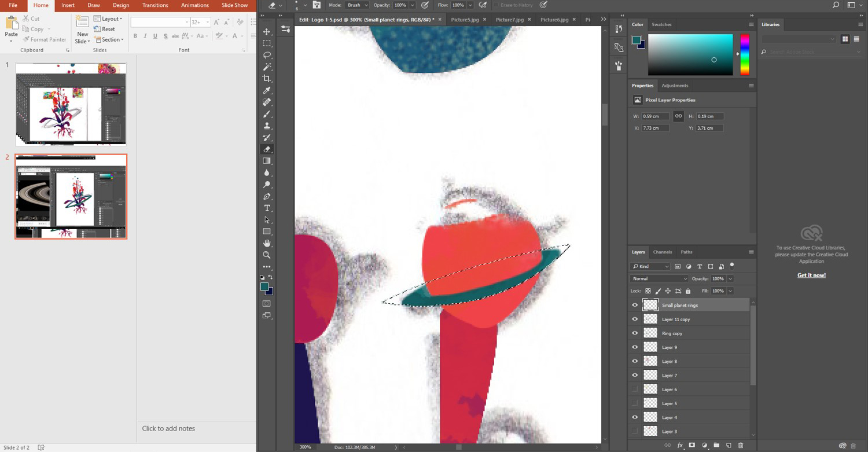Hide the Ring copy layer
The width and height of the screenshot is (868, 452).
(635, 333)
